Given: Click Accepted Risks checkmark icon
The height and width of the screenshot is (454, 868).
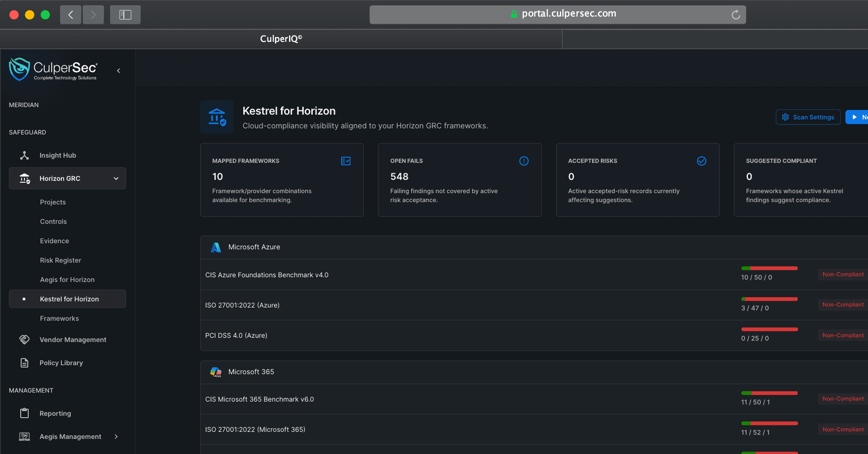Looking at the screenshot, I should click(x=702, y=161).
